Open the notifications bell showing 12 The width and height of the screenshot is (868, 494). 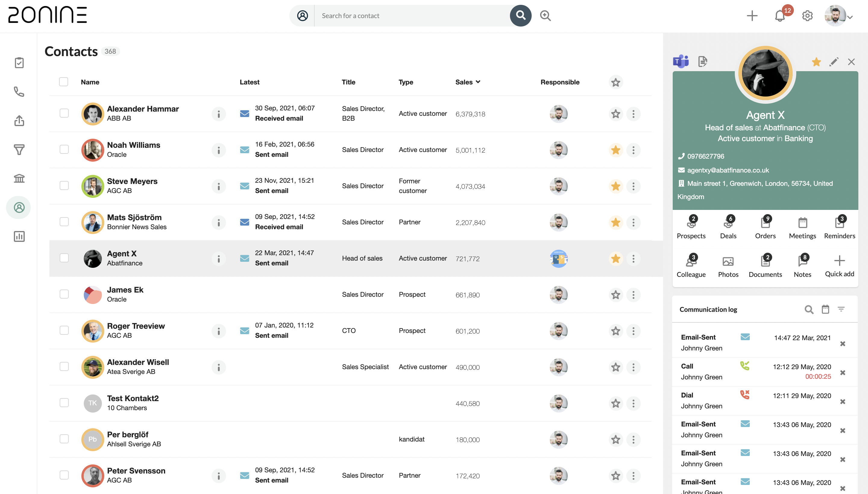point(780,16)
